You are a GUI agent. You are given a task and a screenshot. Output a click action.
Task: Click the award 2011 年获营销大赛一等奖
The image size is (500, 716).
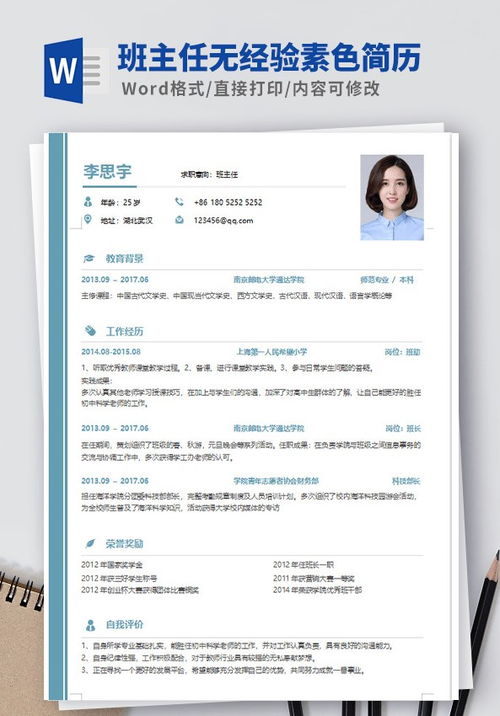[x=314, y=578]
